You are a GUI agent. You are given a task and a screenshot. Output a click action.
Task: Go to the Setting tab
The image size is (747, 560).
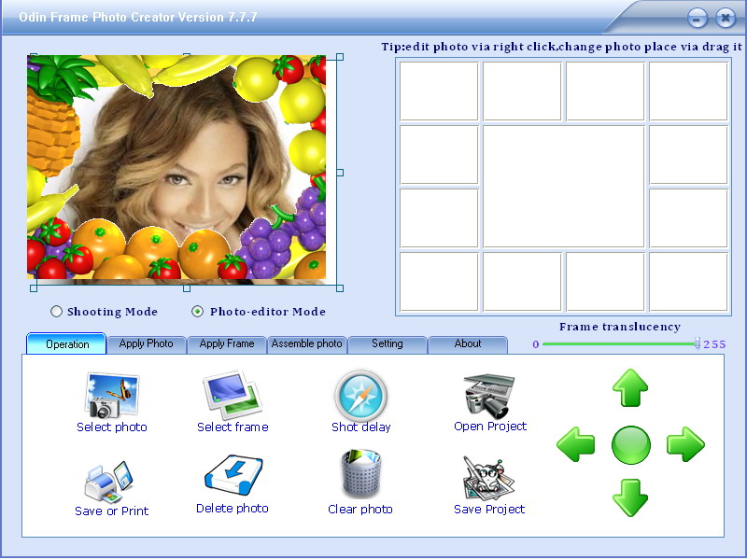tap(387, 344)
